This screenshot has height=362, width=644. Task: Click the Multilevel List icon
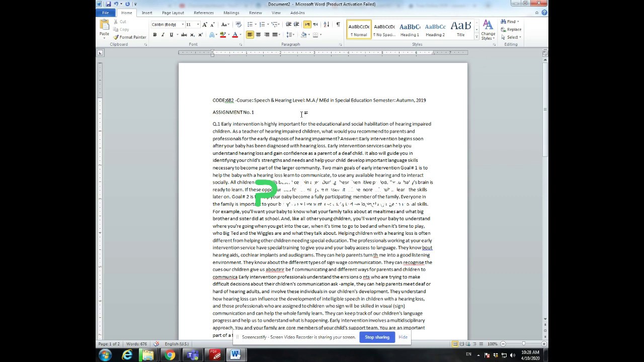coord(275,25)
